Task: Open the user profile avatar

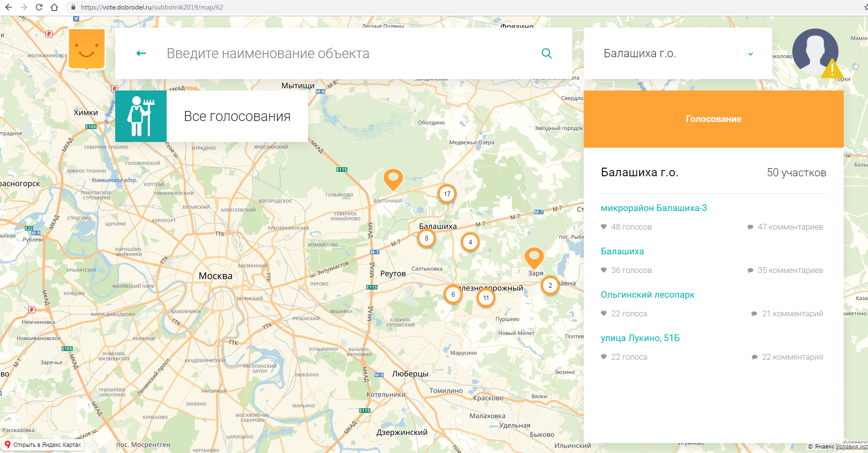Action: [x=815, y=52]
